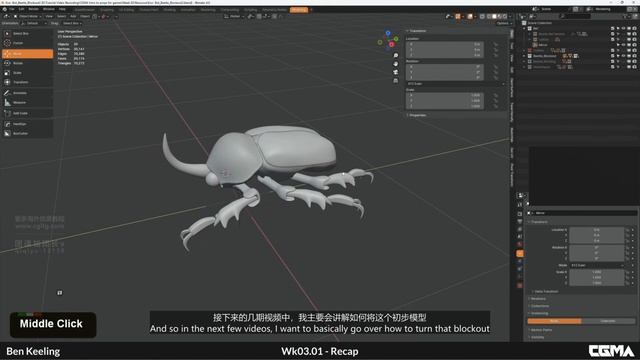Open the viewport View menu

tap(49, 16)
